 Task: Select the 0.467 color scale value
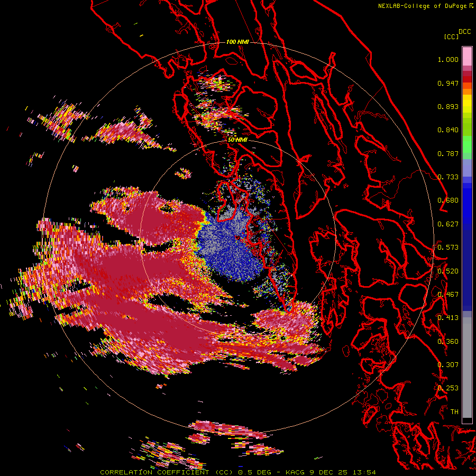pyautogui.click(x=448, y=294)
